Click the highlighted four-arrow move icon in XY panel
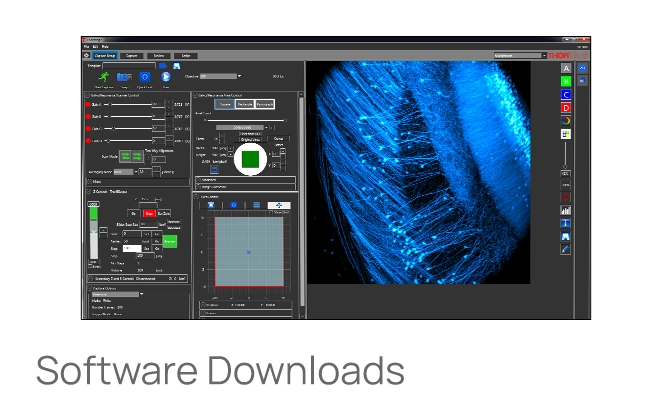The image size is (672, 420). pos(279,205)
